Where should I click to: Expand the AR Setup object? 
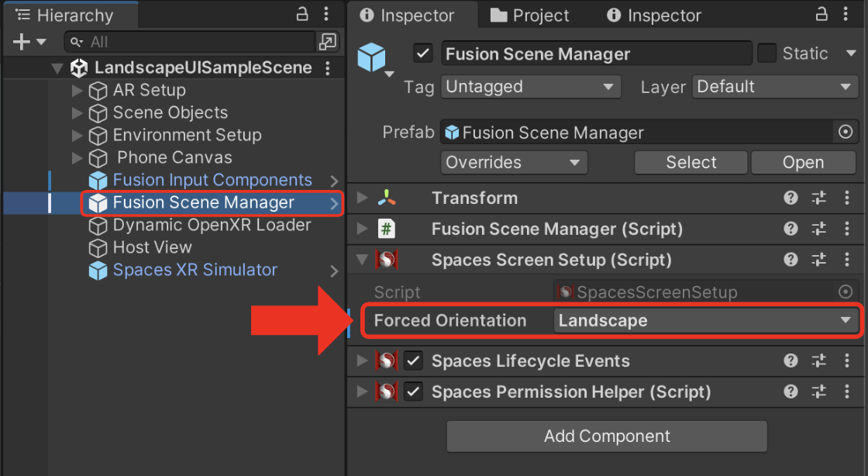[x=77, y=90]
